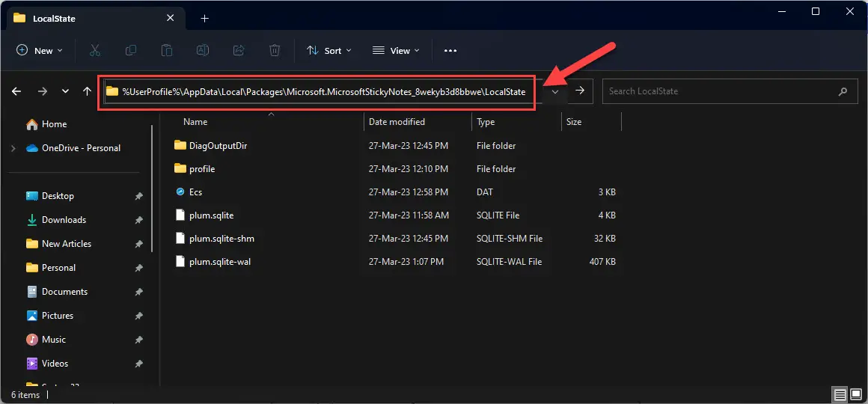Add a new tab with plus button
The width and height of the screenshot is (868, 404).
coord(204,18)
